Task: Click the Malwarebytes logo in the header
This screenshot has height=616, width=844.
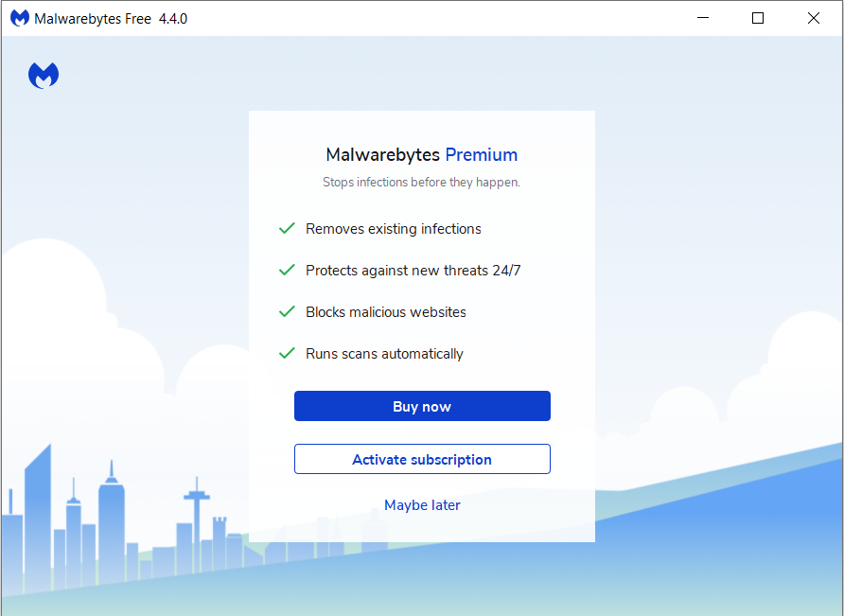Action: (44, 76)
